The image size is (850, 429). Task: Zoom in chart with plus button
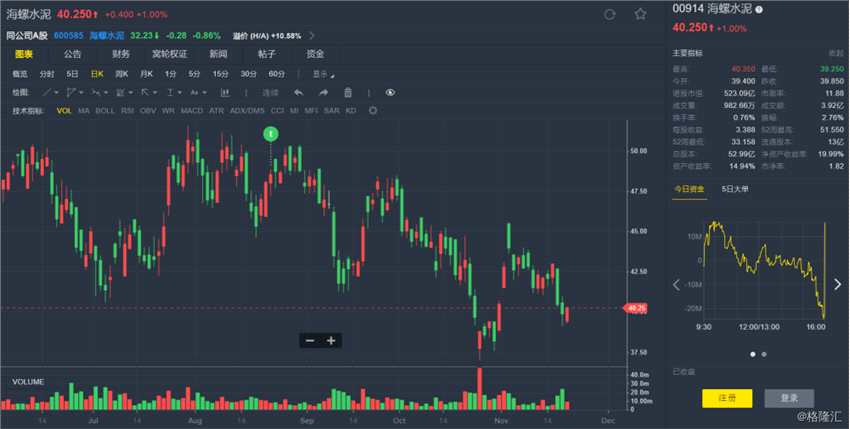coord(331,341)
